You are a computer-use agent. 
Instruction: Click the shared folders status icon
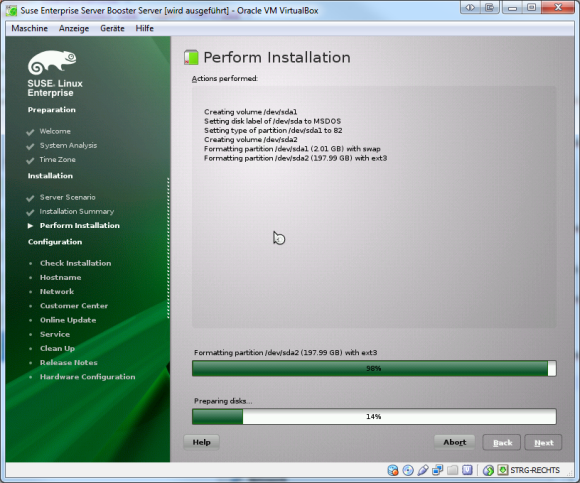click(452, 470)
